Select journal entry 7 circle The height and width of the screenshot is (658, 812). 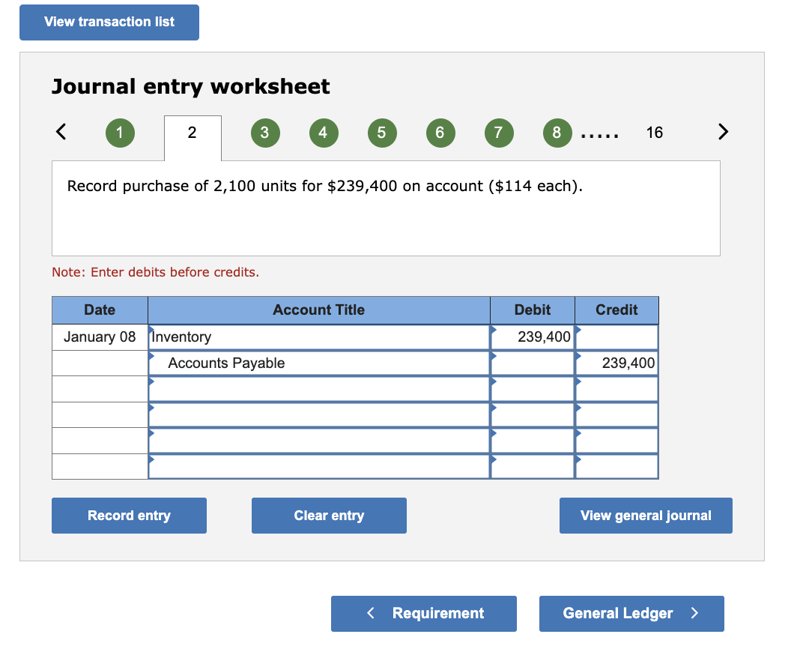point(499,133)
